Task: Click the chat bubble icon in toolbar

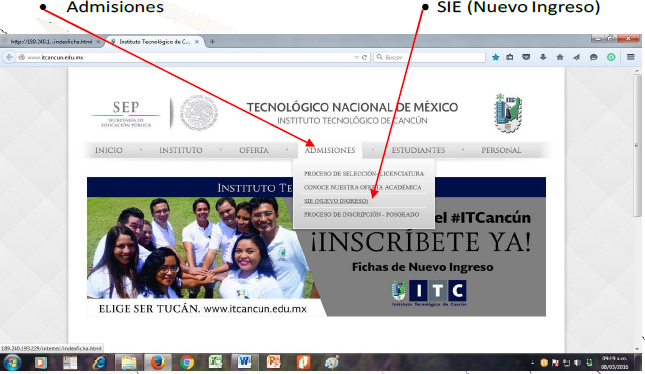Action: (x=593, y=57)
